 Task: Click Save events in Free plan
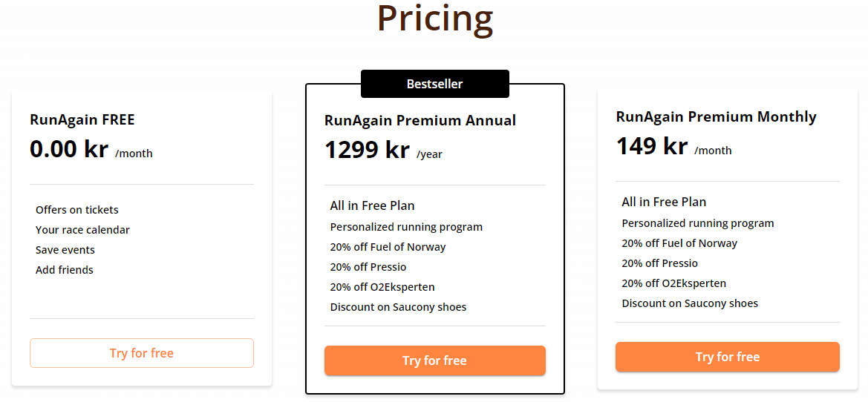tap(65, 250)
